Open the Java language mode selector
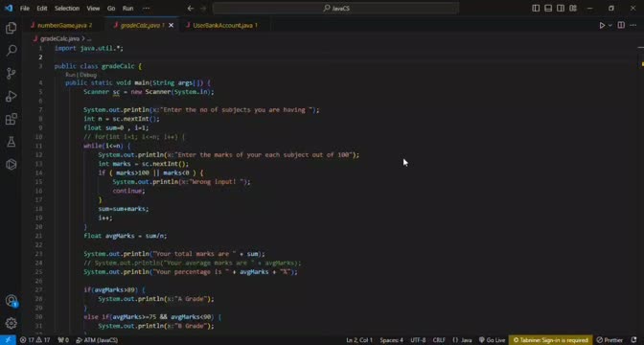This screenshot has width=644, height=345. 462,340
